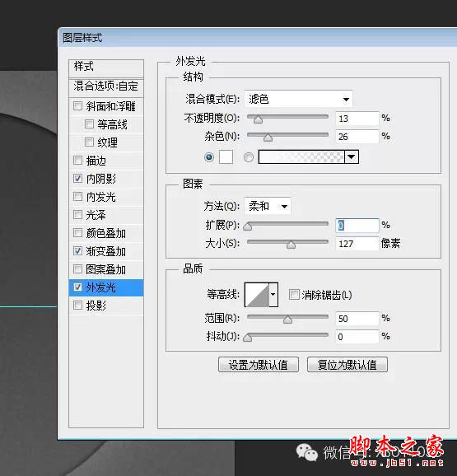The image size is (457, 476).
Task: Click the 等高线 contour thumbnail
Action: tap(257, 295)
